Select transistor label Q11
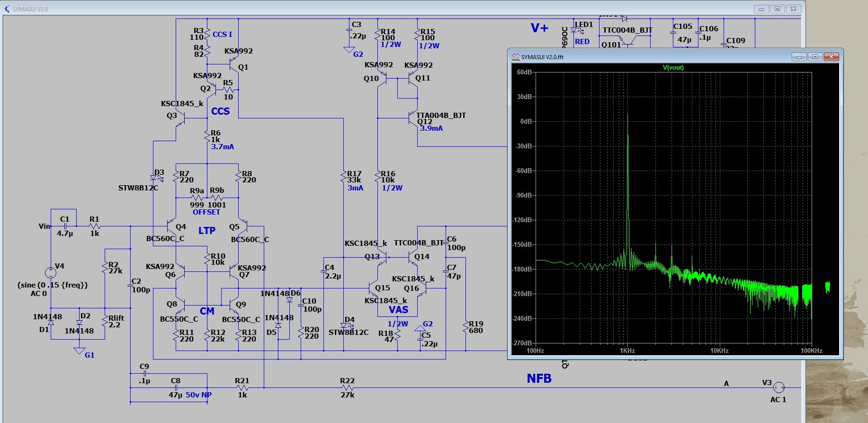Screen dimensions: 868x423 click(423, 78)
